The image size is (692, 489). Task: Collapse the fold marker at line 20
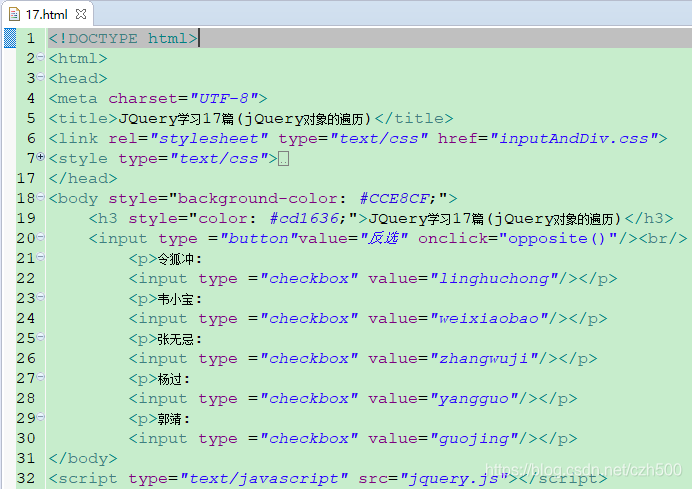pos(41,237)
